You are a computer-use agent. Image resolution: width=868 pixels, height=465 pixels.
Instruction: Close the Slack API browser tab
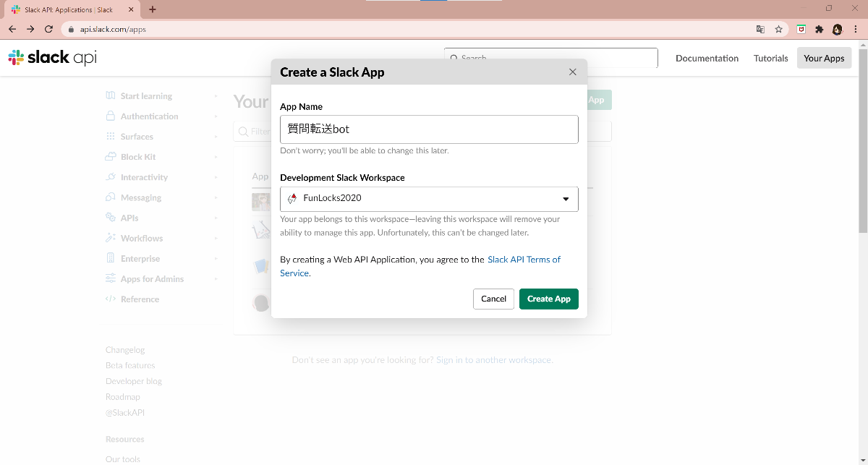tap(129, 10)
